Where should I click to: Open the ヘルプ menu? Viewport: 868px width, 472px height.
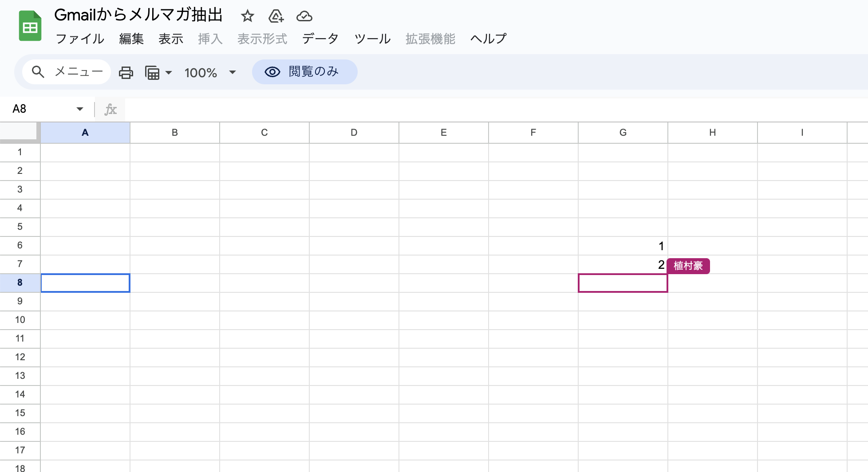click(488, 39)
